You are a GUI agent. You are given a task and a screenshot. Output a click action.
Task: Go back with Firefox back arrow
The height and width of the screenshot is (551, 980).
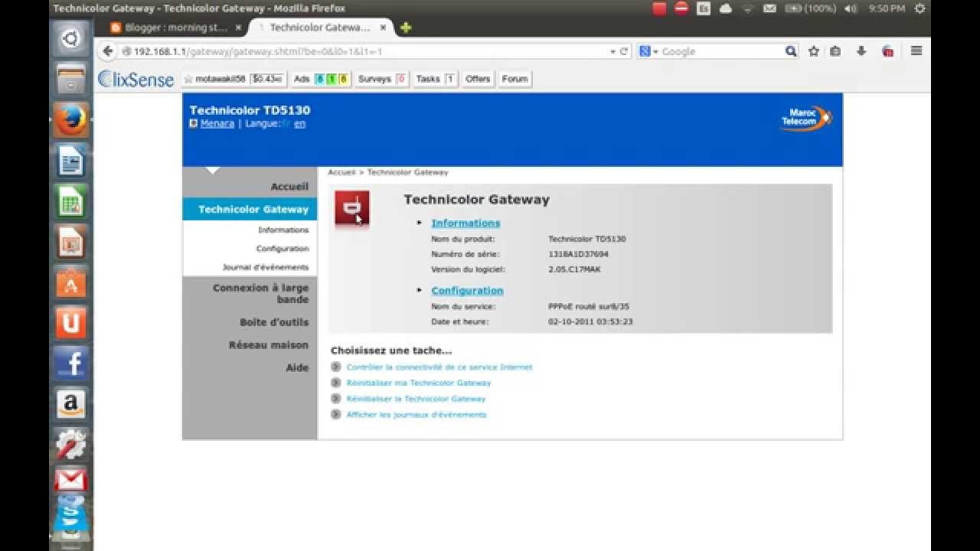[x=108, y=51]
